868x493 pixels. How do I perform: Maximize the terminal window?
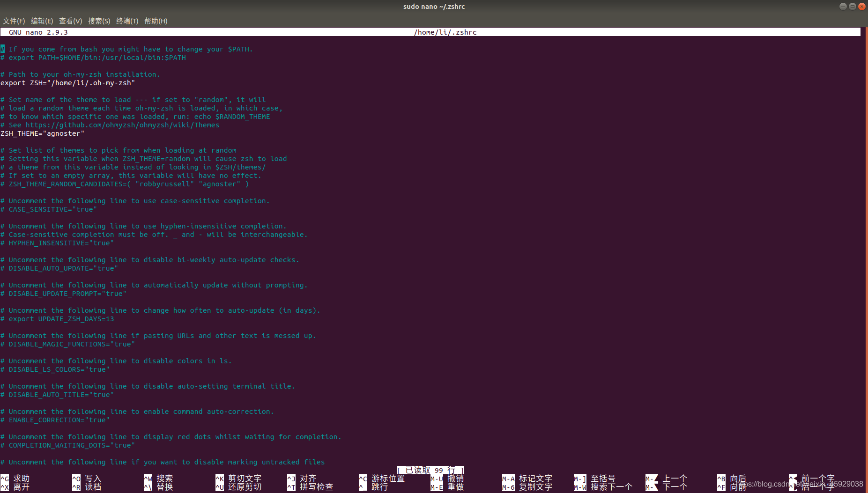[x=853, y=6]
